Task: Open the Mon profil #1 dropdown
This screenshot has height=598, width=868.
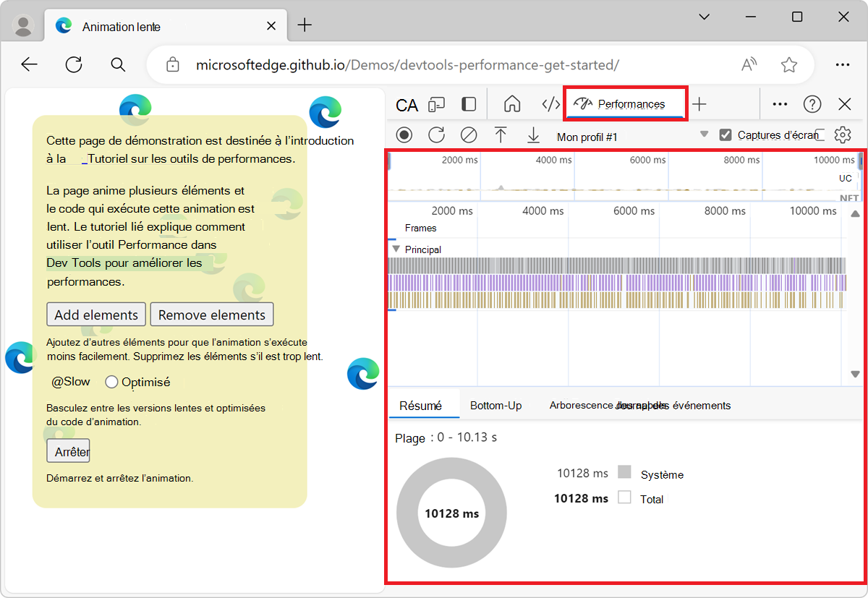Action: point(704,135)
